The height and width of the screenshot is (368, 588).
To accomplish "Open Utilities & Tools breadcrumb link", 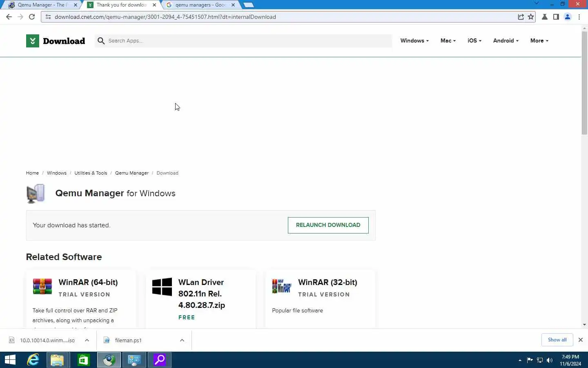I will [x=91, y=173].
